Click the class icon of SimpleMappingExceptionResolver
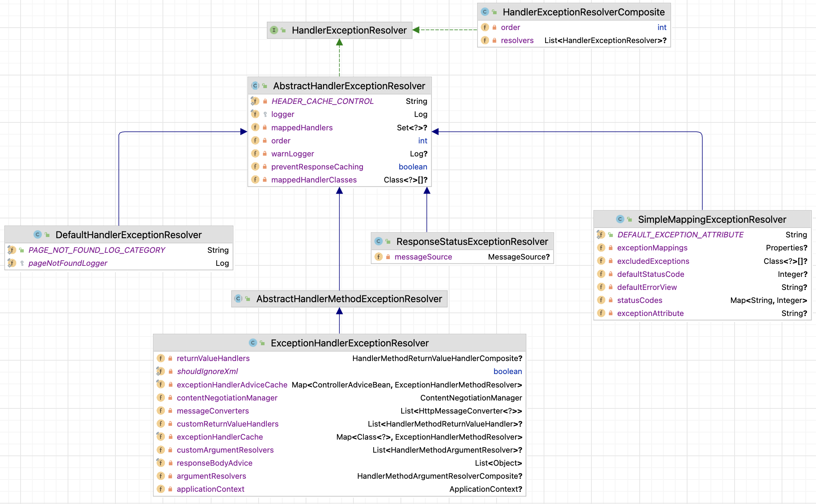The image size is (816, 504). (620, 219)
